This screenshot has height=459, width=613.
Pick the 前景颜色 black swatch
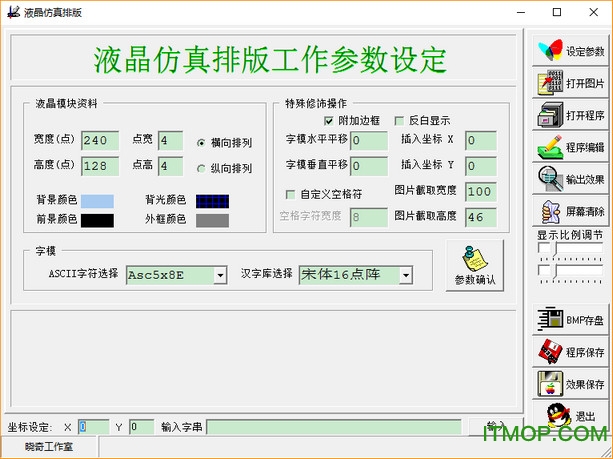click(97, 220)
